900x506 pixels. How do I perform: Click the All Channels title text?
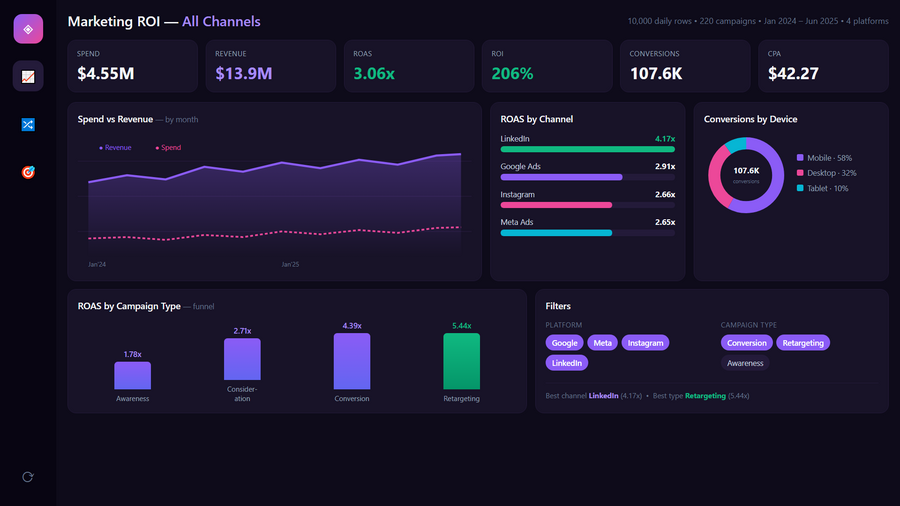point(221,21)
